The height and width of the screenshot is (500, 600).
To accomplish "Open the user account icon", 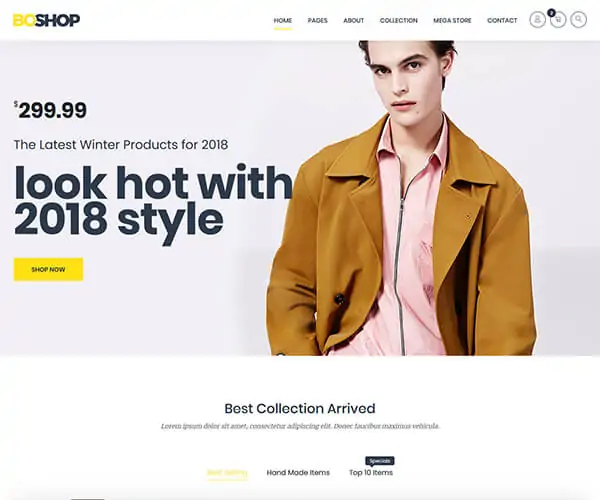I will click(537, 20).
